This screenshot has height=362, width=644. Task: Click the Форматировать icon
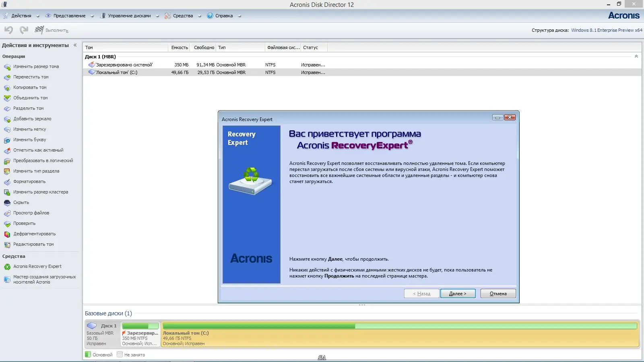click(7, 182)
